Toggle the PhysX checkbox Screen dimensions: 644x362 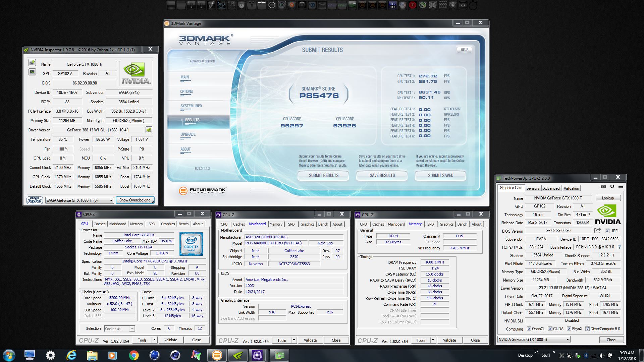(x=569, y=329)
